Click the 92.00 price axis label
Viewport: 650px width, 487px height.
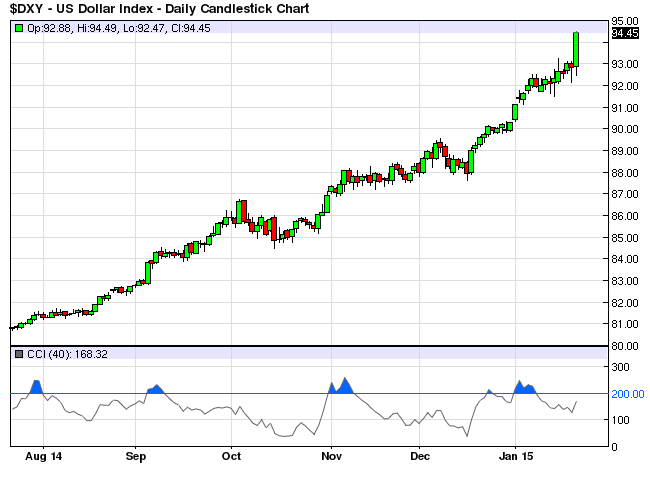coord(625,86)
